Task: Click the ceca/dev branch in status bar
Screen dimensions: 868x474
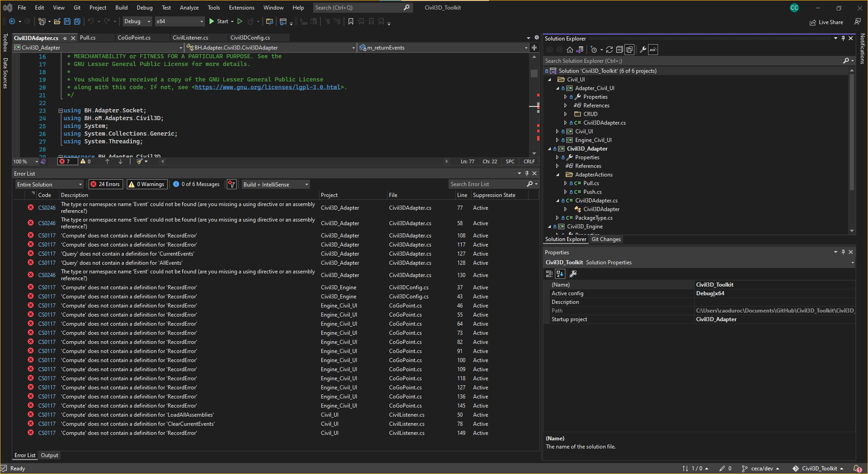Action: tap(761, 469)
